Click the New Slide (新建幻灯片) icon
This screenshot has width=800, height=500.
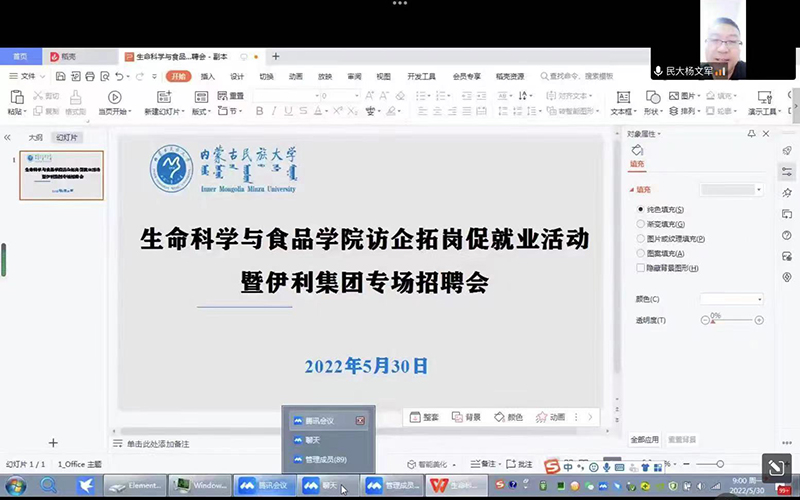164,97
